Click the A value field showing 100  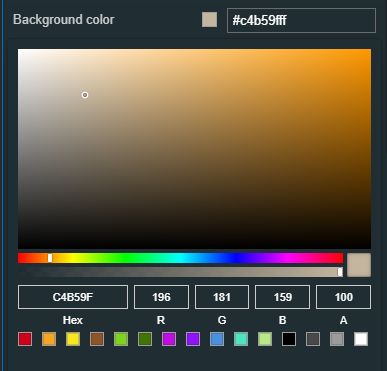(343, 297)
